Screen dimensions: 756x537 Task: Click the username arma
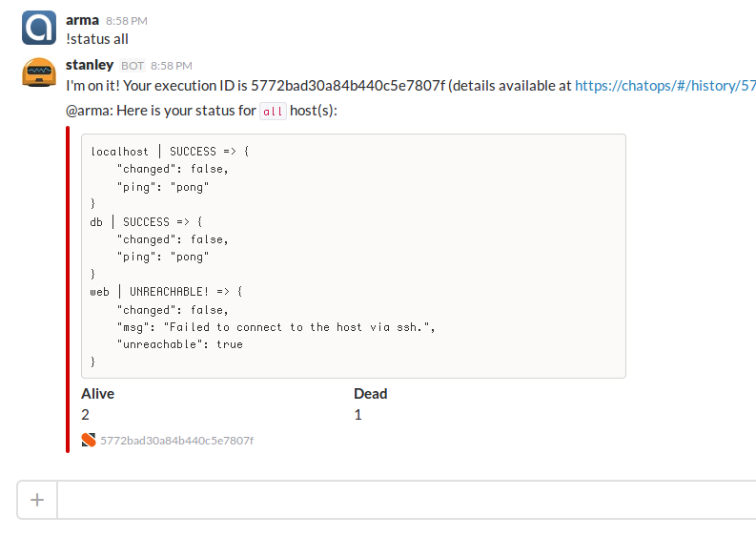82,20
